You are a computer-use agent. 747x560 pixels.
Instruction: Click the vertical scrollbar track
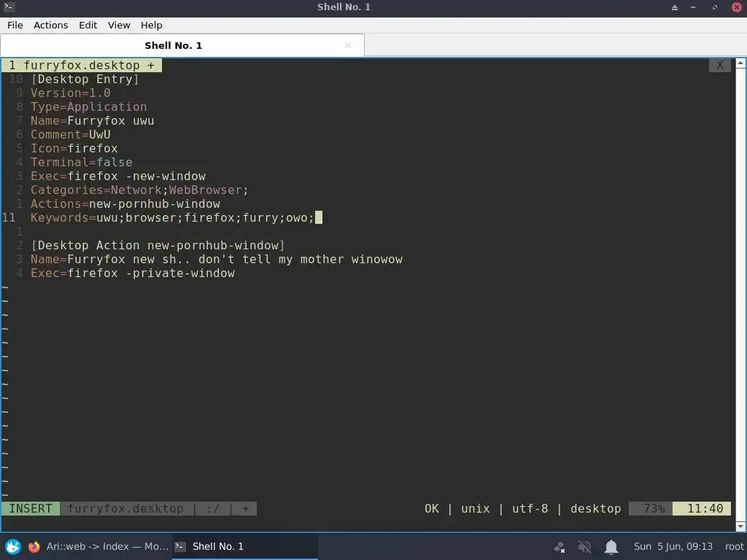(740, 295)
